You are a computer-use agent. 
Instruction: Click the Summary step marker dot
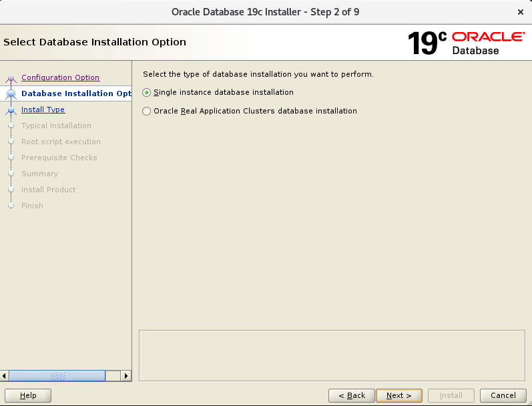[x=11, y=174]
